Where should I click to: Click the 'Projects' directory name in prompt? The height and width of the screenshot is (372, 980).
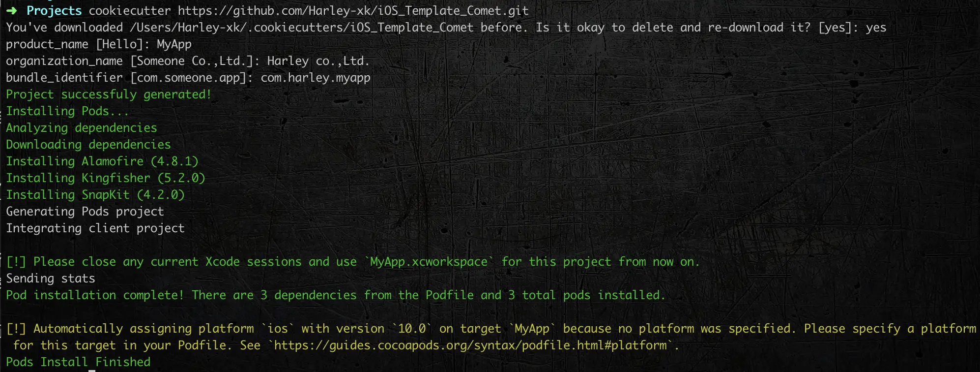tap(54, 11)
